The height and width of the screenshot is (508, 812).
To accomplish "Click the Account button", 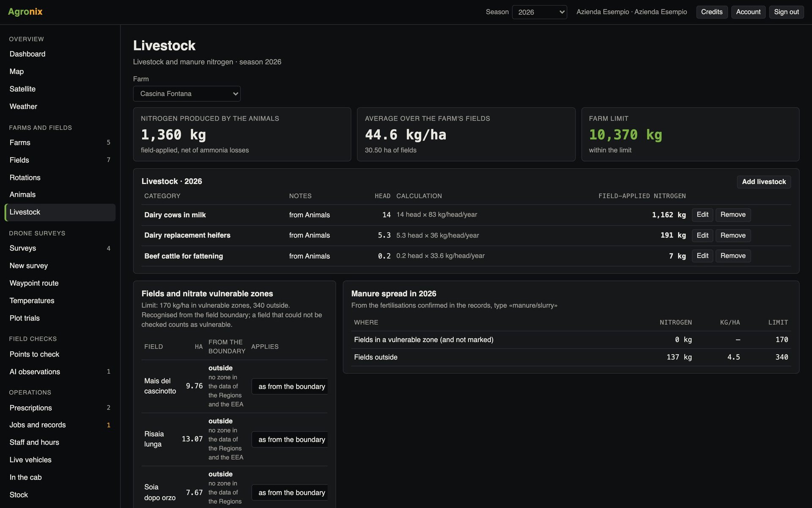I will [x=748, y=12].
